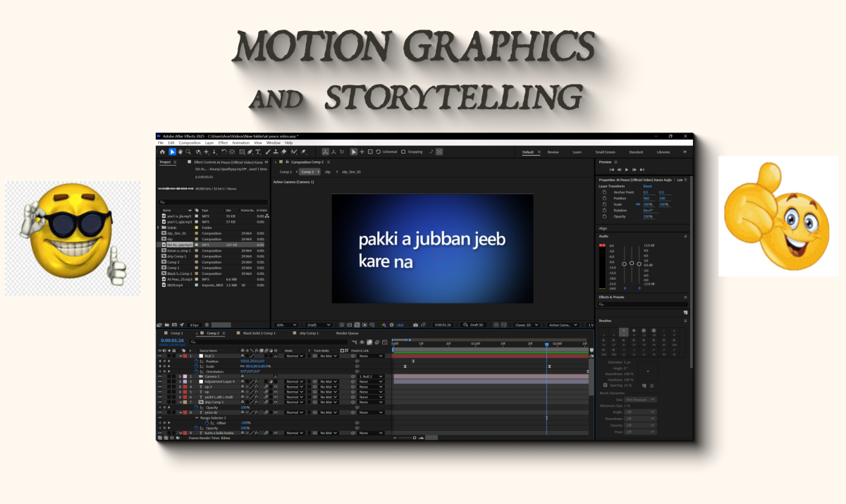Viewport: 846px width, 504px height.
Task: Toggle Position stopwatch on Null 2
Action: pos(197,361)
